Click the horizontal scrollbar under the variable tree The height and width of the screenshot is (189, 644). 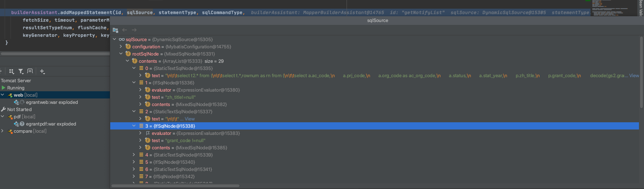point(176,186)
